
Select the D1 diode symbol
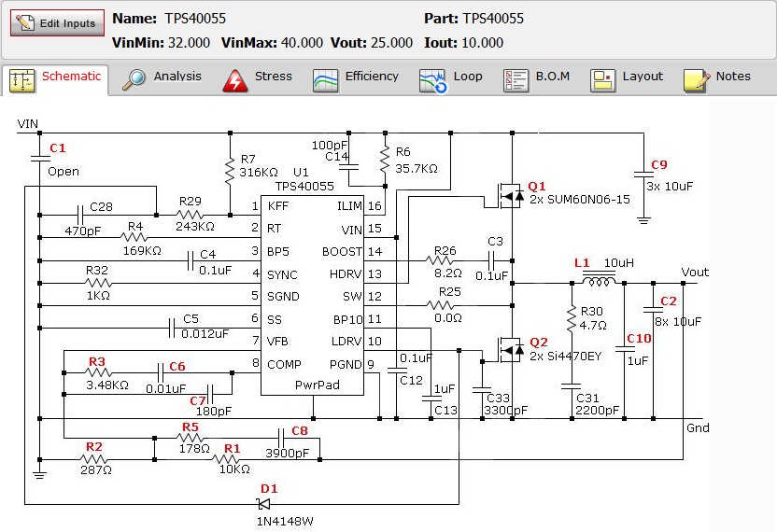point(263,504)
